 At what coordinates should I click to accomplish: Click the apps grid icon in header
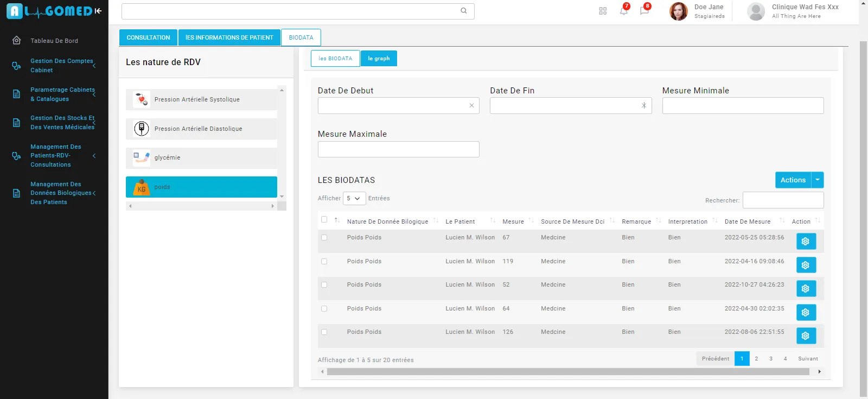[603, 11]
